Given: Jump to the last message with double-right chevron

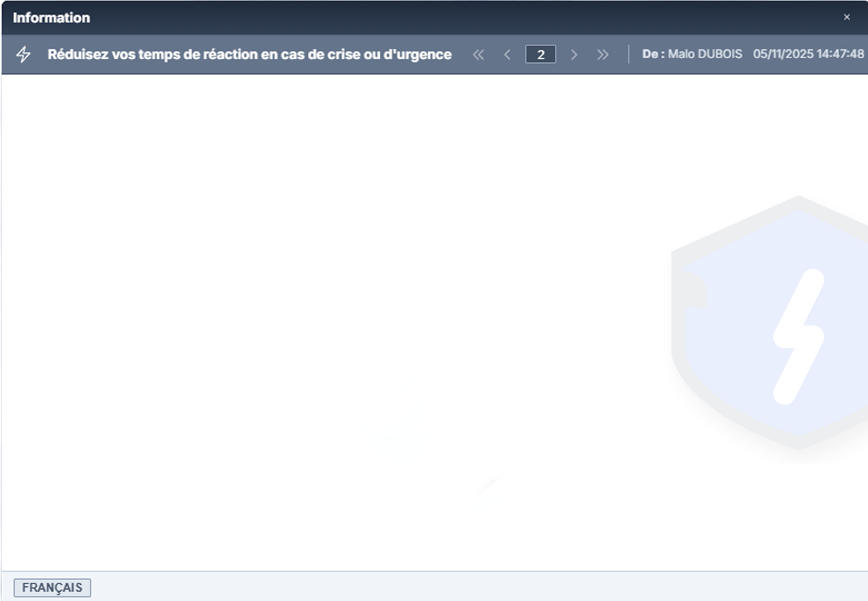Looking at the screenshot, I should point(602,55).
